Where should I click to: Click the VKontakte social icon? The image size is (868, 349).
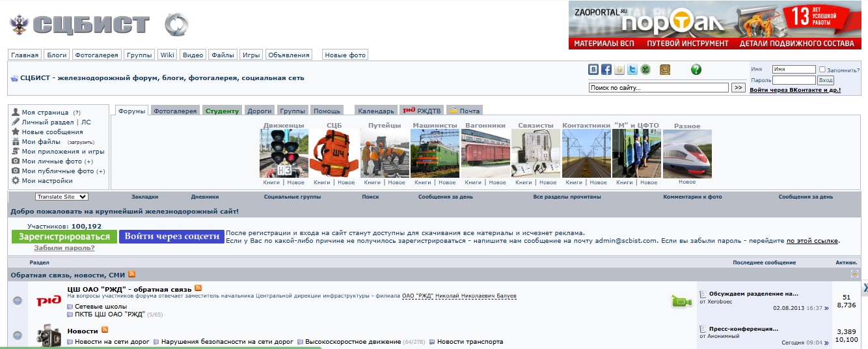click(x=593, y=70)
